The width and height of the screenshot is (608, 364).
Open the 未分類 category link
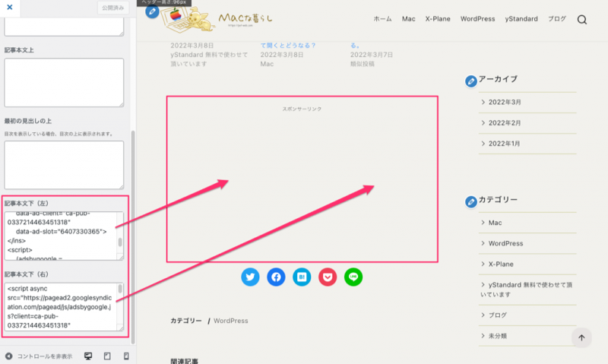click(x=498, y=336)
